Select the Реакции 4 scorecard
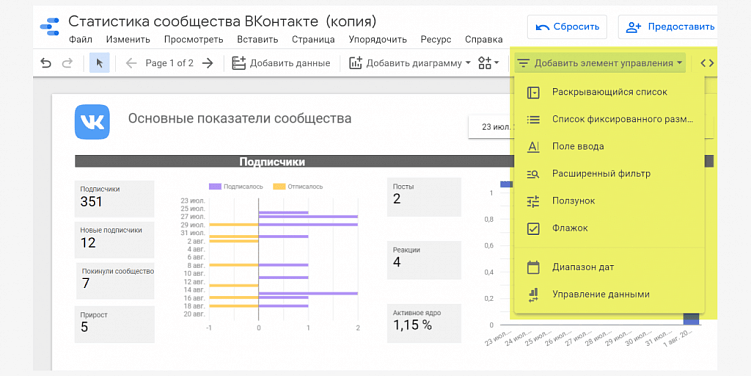 pyautogui.click(x=424, y=260)
